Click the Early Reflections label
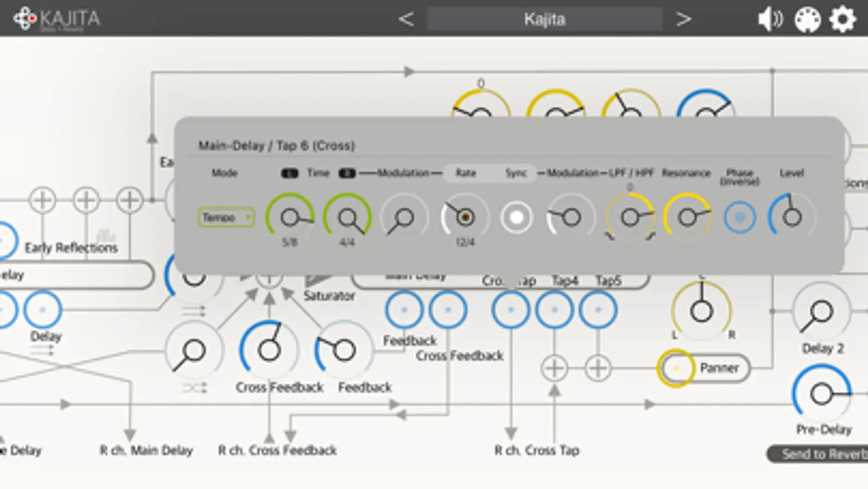Viewport: 868px width, 489px height. [71, 248]
